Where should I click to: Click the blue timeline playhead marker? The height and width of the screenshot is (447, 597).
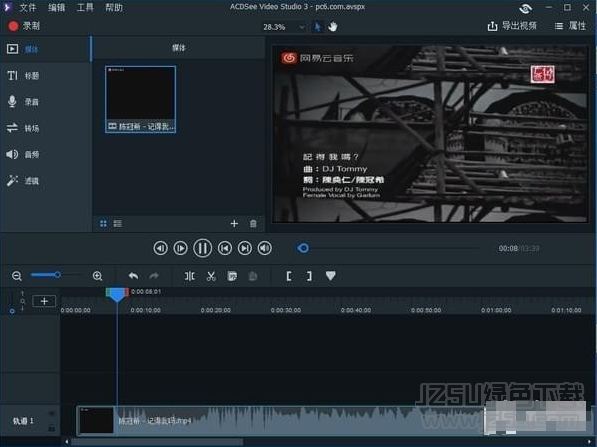point(117,295)
